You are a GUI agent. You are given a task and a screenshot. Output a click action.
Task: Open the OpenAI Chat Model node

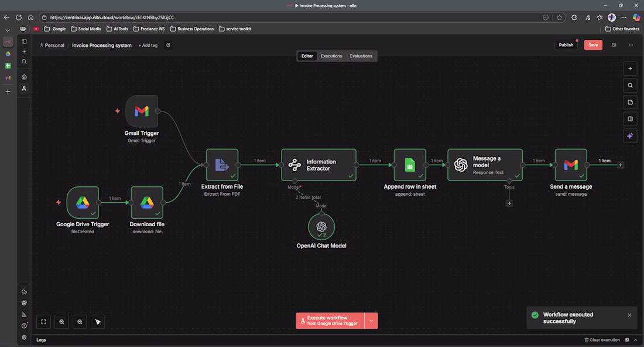click(321, 227)
